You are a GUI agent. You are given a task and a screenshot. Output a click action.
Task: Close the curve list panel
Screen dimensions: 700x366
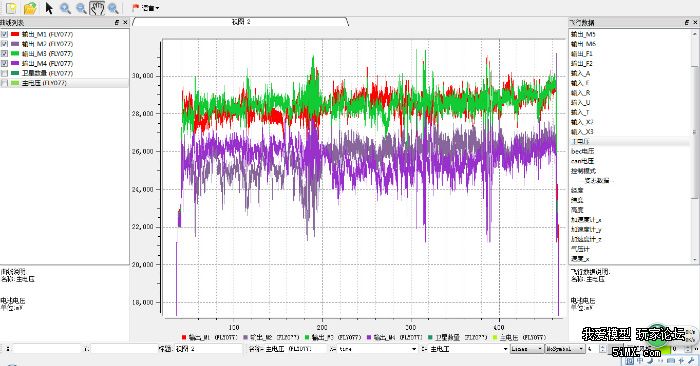(125, 22)
